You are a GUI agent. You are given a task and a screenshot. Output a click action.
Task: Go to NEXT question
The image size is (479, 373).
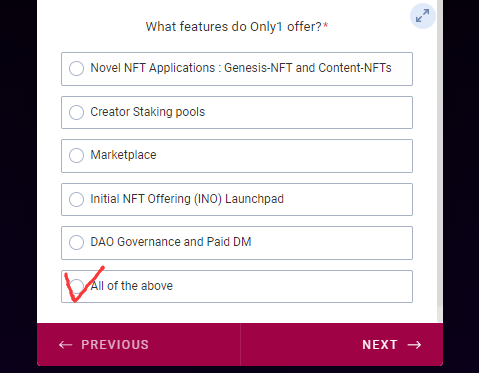click(342, 345)
